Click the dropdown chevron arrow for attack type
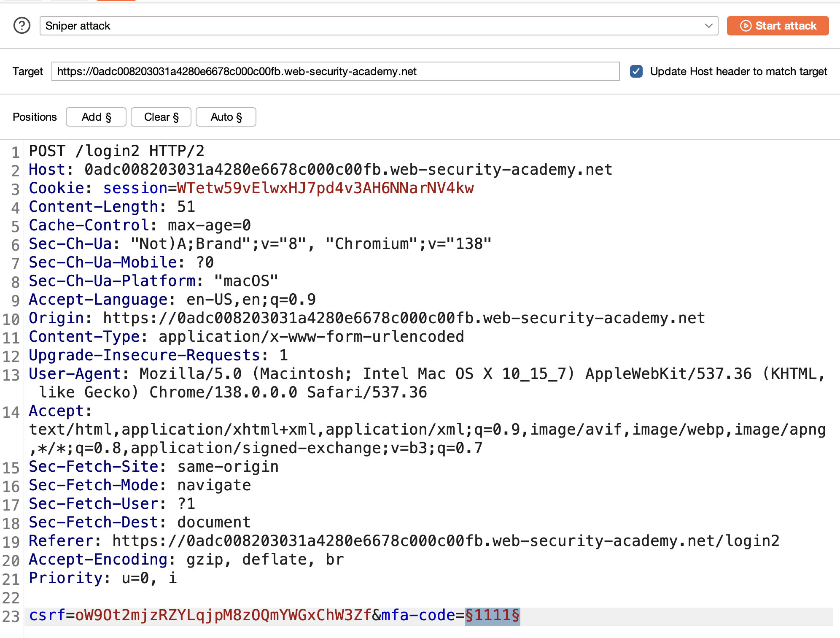Viewport: 840px width, 638px height. (708, 26)
